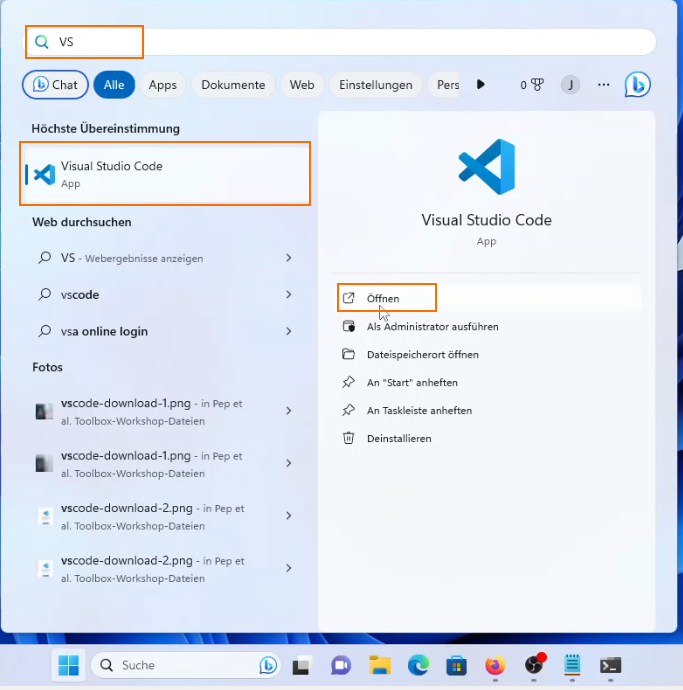This screenshot has width=683, height=690.
Task: Select Visual Studio Code best match result
Action: (x=166, y=174)
